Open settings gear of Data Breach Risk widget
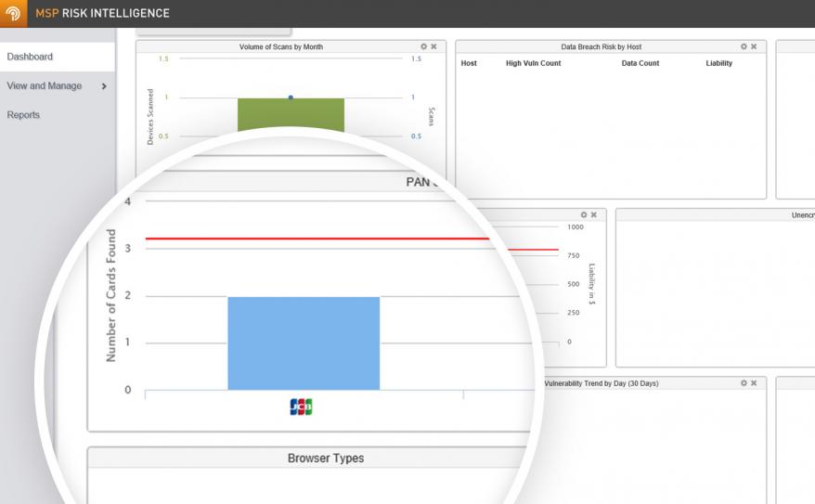 pyautogui.click(x=744, y=46)
